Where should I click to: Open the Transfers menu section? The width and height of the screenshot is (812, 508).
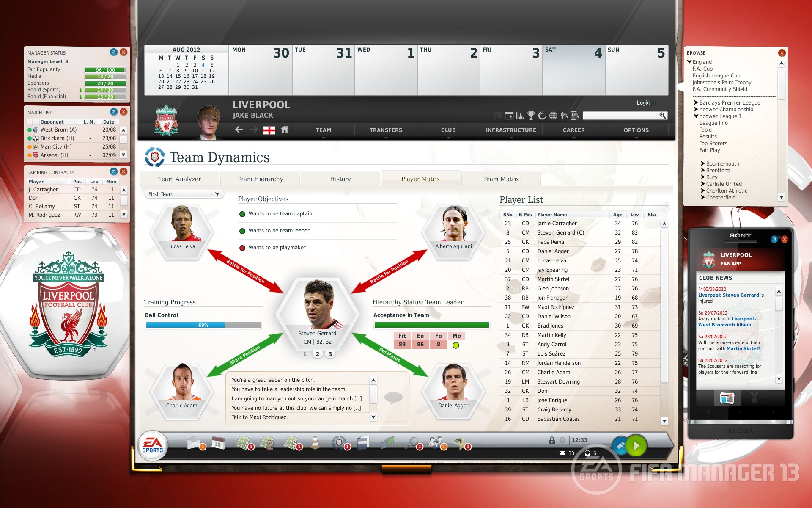tap(386, 130)
